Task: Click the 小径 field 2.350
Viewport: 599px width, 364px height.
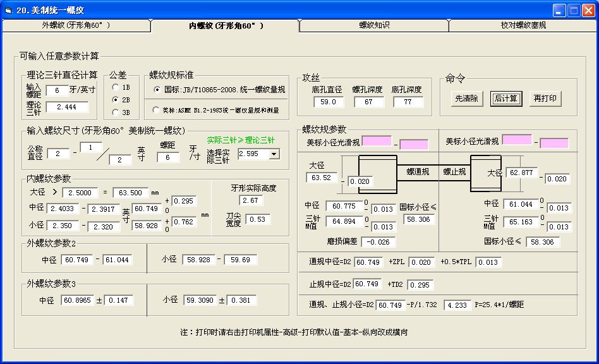Action: 63,226
